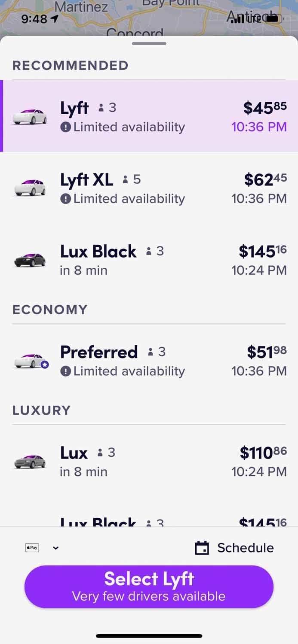Tap Lyft limited availability info icon
This screenshot has height=644, width=298.
(65, 127)
